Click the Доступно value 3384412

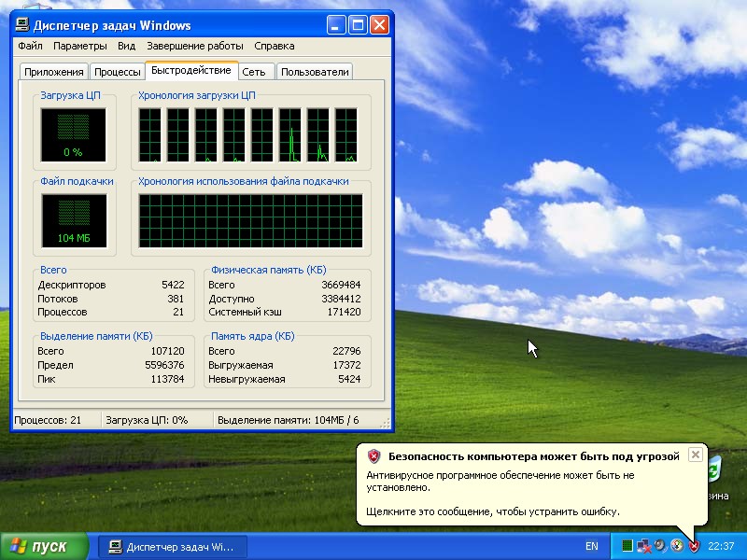point(341,299)
